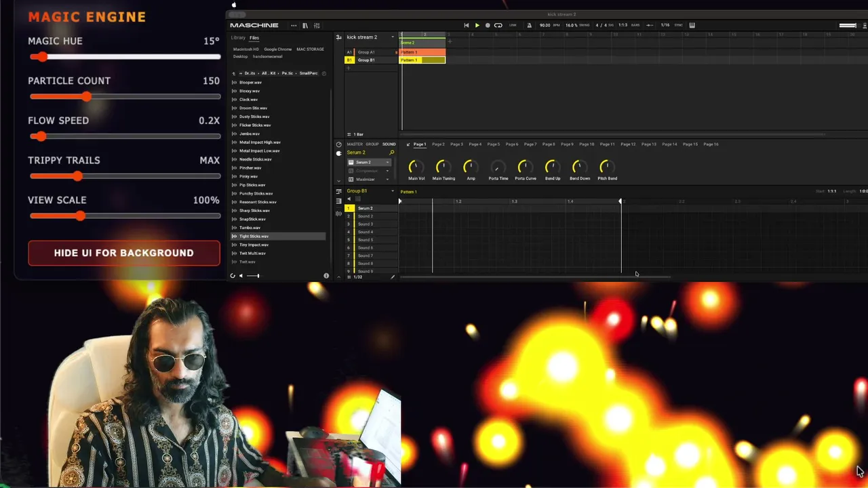Image resolution: width=868 pixels, height=488 pixels.
Task: Click the yellow Pattern 1 clip
Action: tap(422, 60)
